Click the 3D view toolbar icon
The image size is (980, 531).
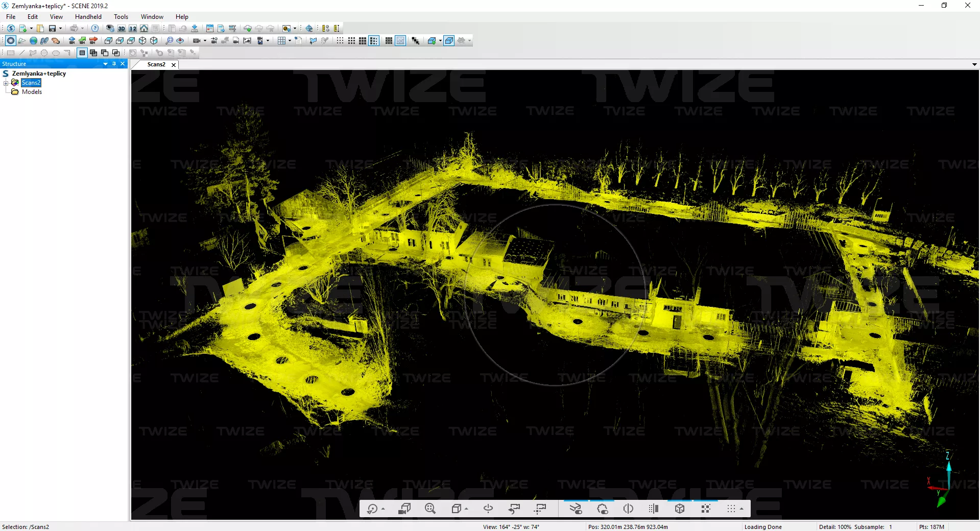point(122,29)
